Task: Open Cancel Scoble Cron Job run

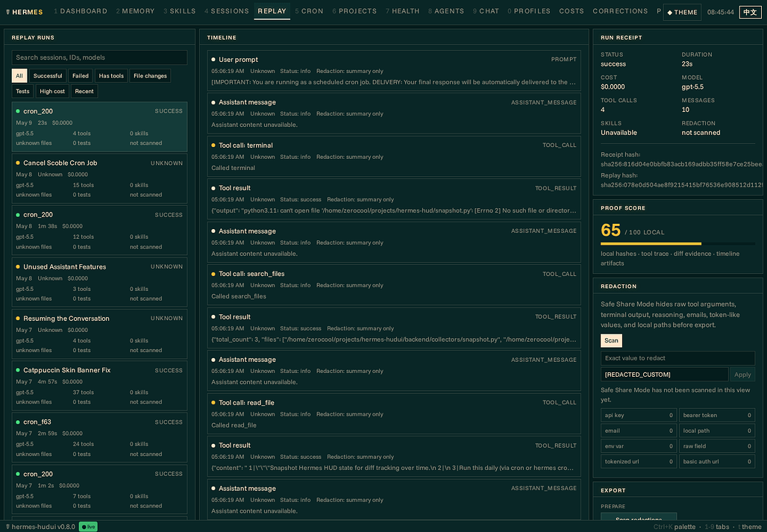Action: point(99,178)
